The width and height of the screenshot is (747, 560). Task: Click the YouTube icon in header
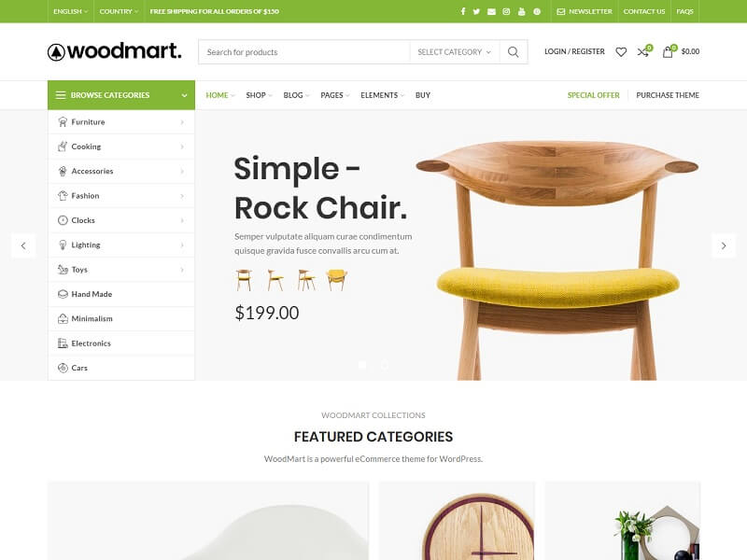522,11
